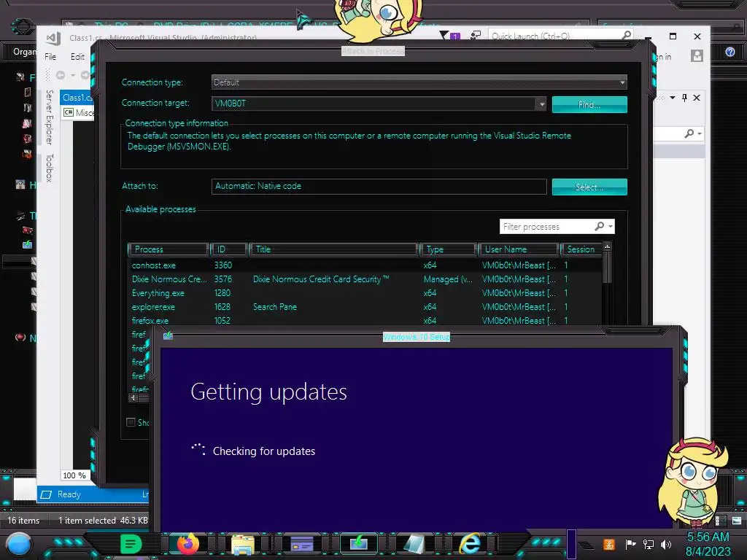
Task: Expand the side panel search options arrow
Action: point(700,134)
